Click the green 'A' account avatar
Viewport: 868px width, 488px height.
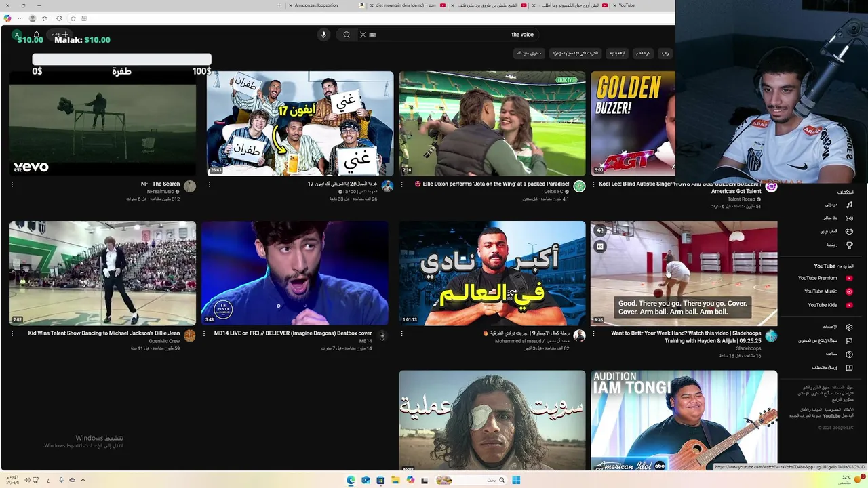[17, 35]
